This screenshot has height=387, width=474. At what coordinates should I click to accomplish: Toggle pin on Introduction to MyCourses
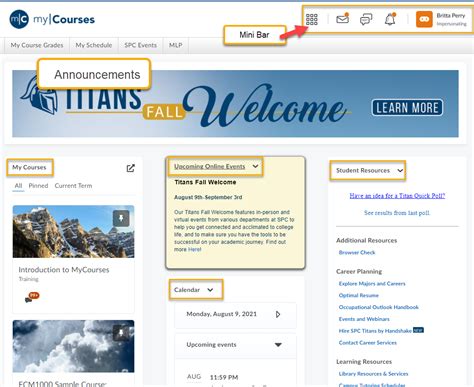pyautogui.click(x=121, y=218)
